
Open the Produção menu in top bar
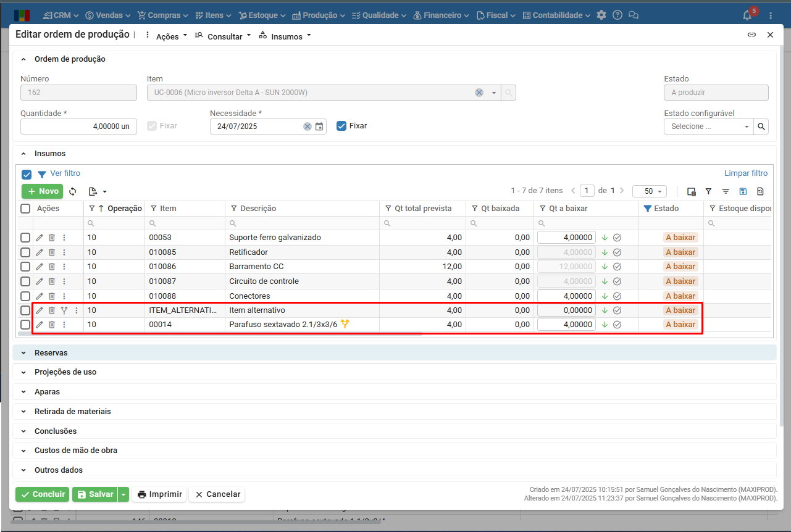(x=319, y=15)
